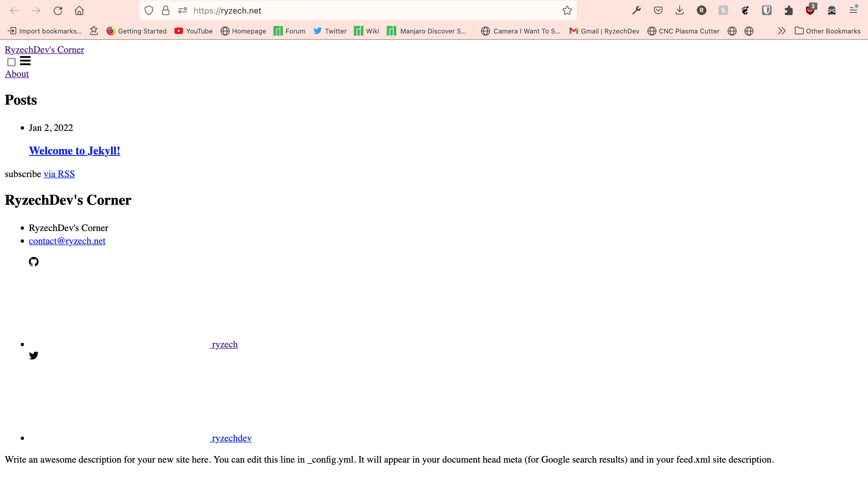Screen dimensions: 868x500
Task: Reload the current page
Action: click(x=58, y=10)
